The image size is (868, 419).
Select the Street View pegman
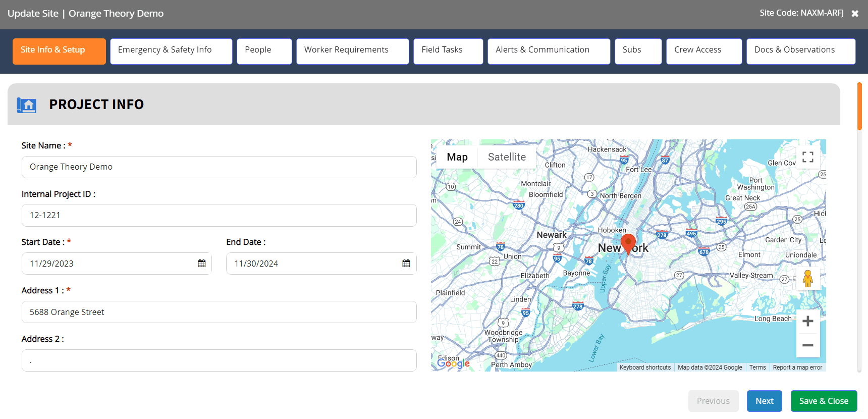[808, 279]
